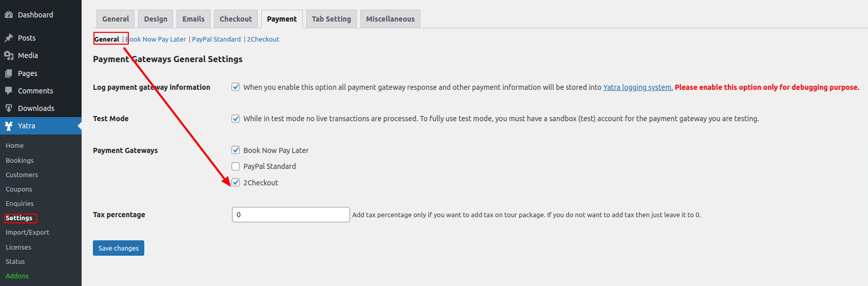Open Bookings in the Yatra submenu
This screenshot has height=286, width=868.
coord(20,160)
